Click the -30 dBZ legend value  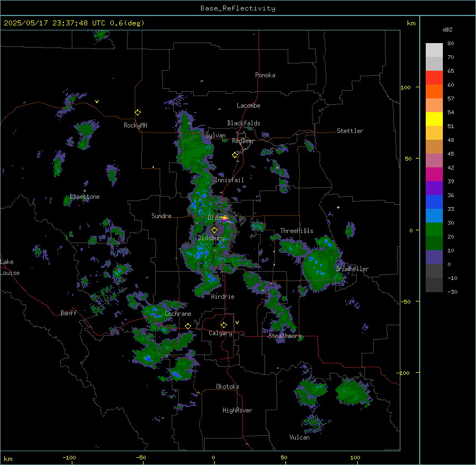coord(452,292)
